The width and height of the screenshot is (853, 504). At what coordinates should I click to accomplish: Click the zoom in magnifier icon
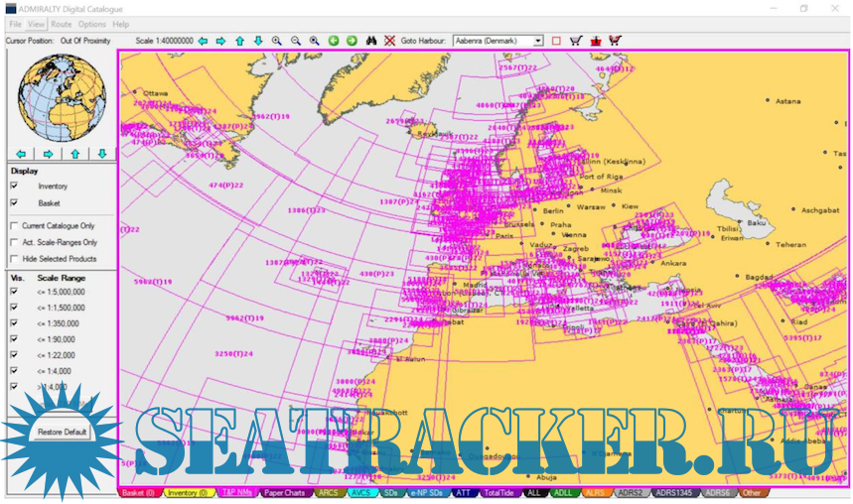[x=276, y=41]
